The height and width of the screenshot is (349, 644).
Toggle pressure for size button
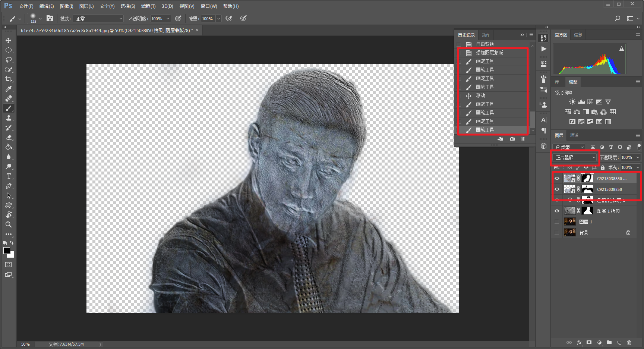pyautogui.click(x=243, y=18)
